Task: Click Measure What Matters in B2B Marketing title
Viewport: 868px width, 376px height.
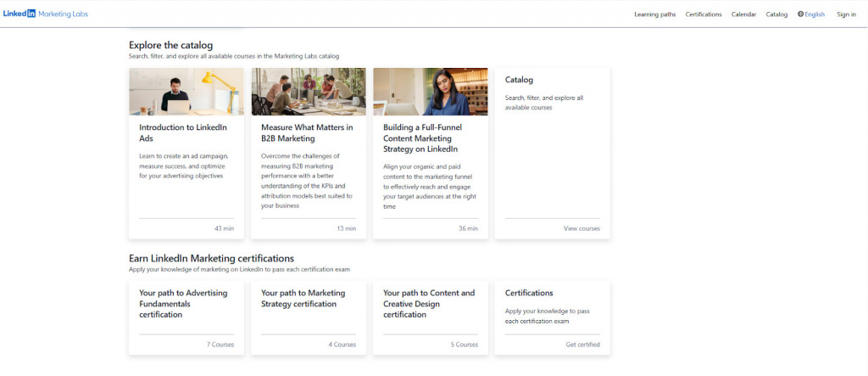Action: (x=307, y=132)
